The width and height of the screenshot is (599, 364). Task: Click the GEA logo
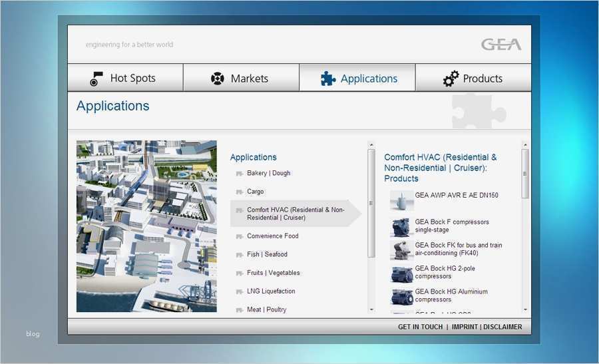pyautogui.click(x=500, y=45)
